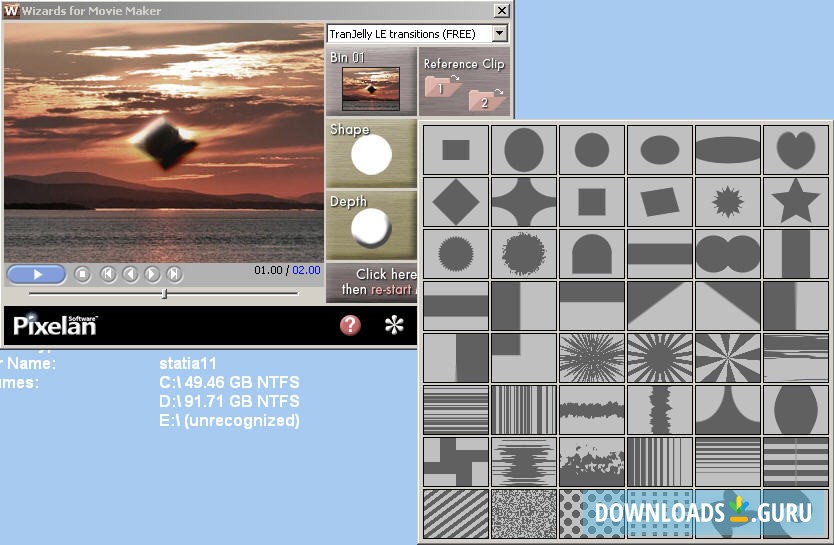The width and height of the screenshot is (834, 545).
Task: Choose the pinwheel wedge rays pattern
Action: coord(728,358)
